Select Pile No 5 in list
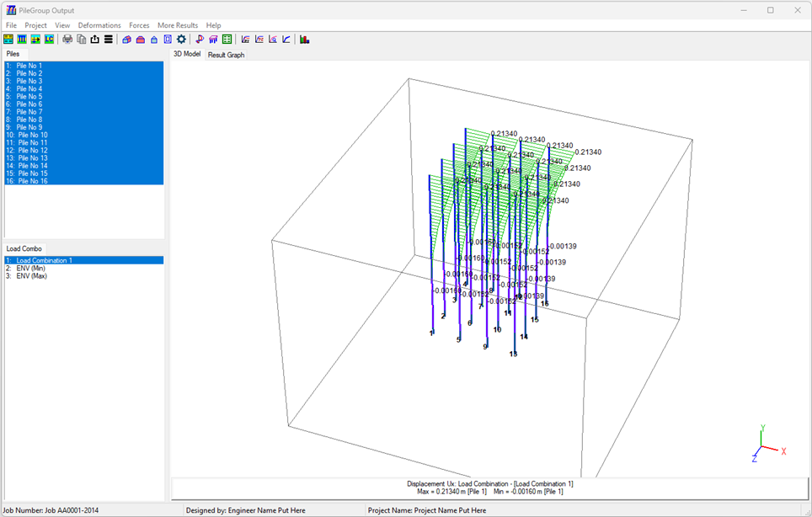This screenshot has width=812, height=517. 84,96
